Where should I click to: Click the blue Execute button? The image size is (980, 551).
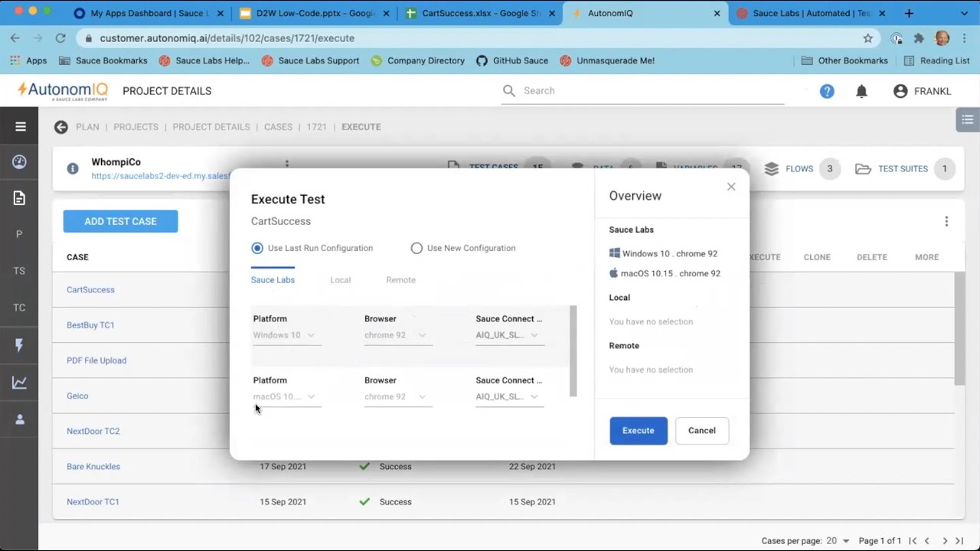(x=638, y=431)
